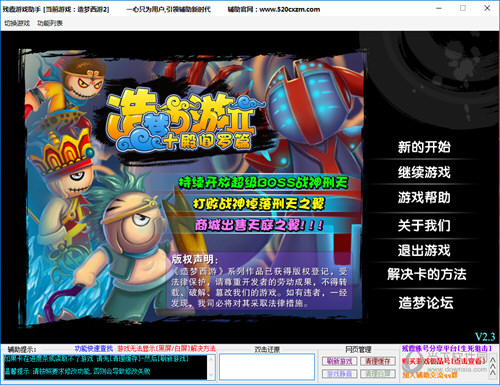Start a new game with 新的开始

click(424, 147)
